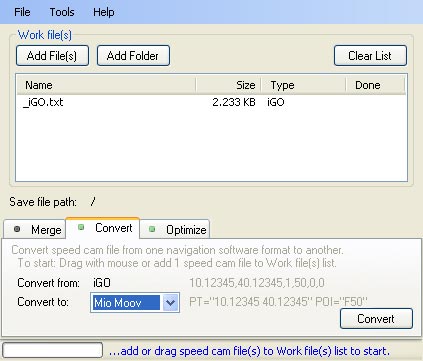Clear the work file list
The width and height of the screenshot is (423, 361).
pos(370,56)
